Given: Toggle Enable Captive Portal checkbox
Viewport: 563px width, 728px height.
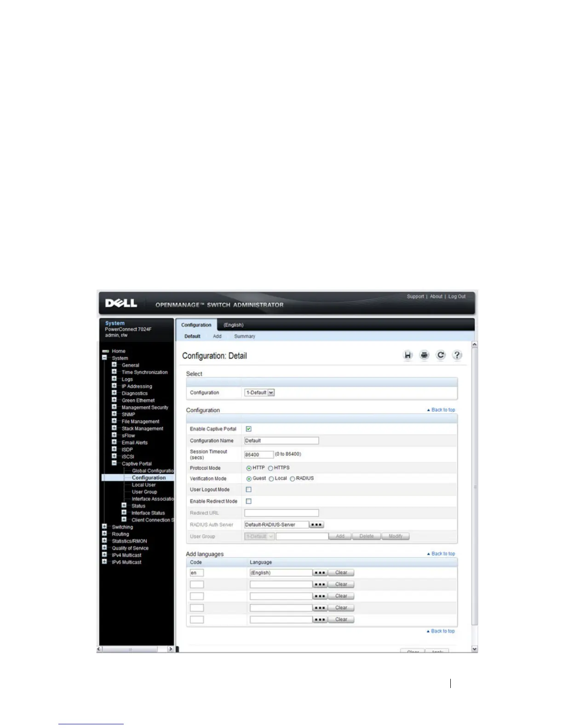Looking at the screenshot, I should [248, 429].
